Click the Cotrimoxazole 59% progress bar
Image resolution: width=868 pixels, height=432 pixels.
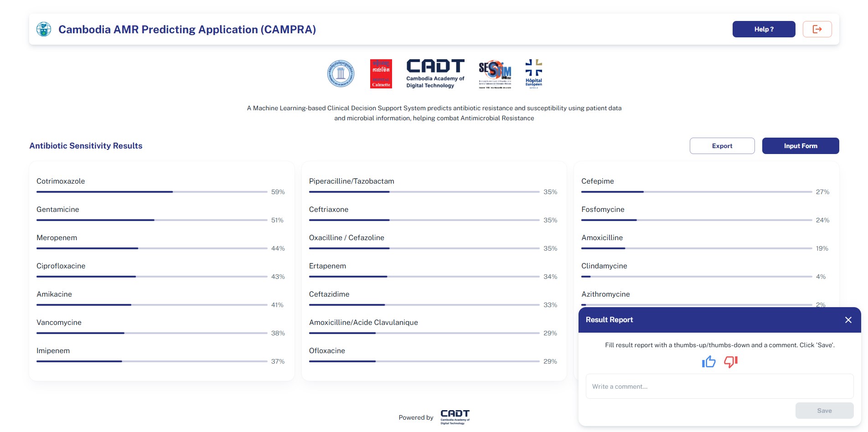pos(151,192)
